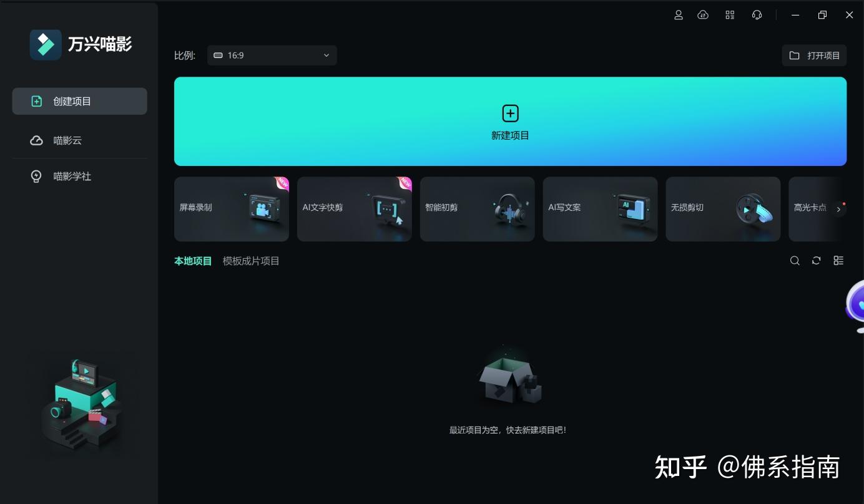The width and height of the screenshot is (864, 504).
Task: Click the headphone icon on 智能初剪 card
Action: (511, 209)
